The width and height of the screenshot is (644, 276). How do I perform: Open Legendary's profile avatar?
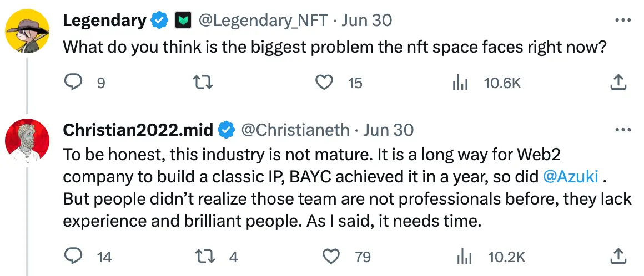(x=28, y=30)
